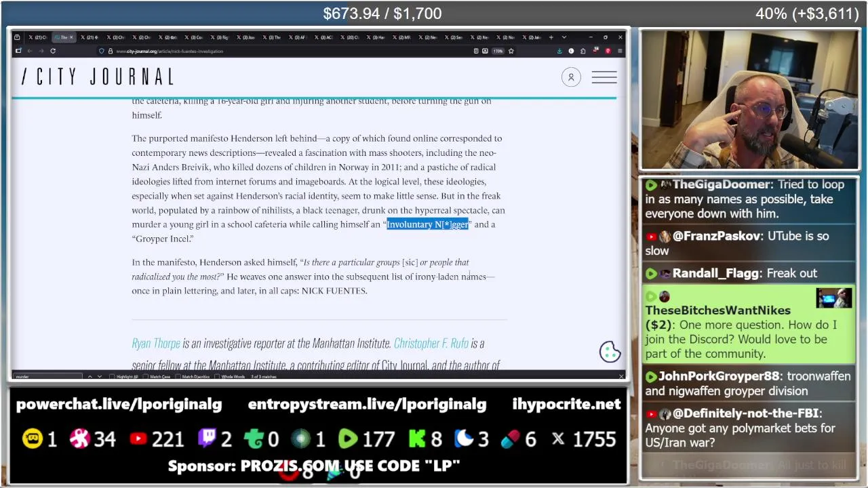Click the 40% (+$3,611) indicator
The image size is (868, 488).
pyautogui.click(x=807, y=14)
